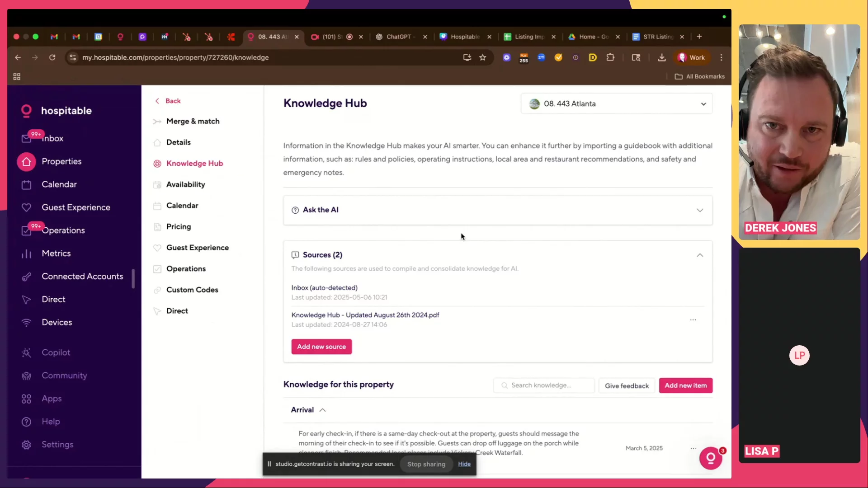Open Custom Codes
This screenshot has height=488, width=868.
192,290
